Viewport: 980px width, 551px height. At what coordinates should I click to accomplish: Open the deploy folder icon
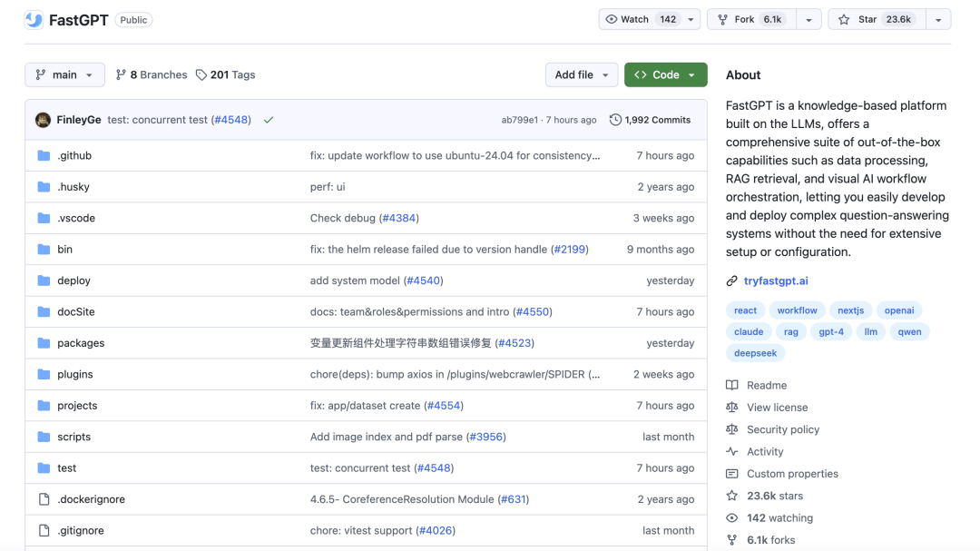(44, 280)
